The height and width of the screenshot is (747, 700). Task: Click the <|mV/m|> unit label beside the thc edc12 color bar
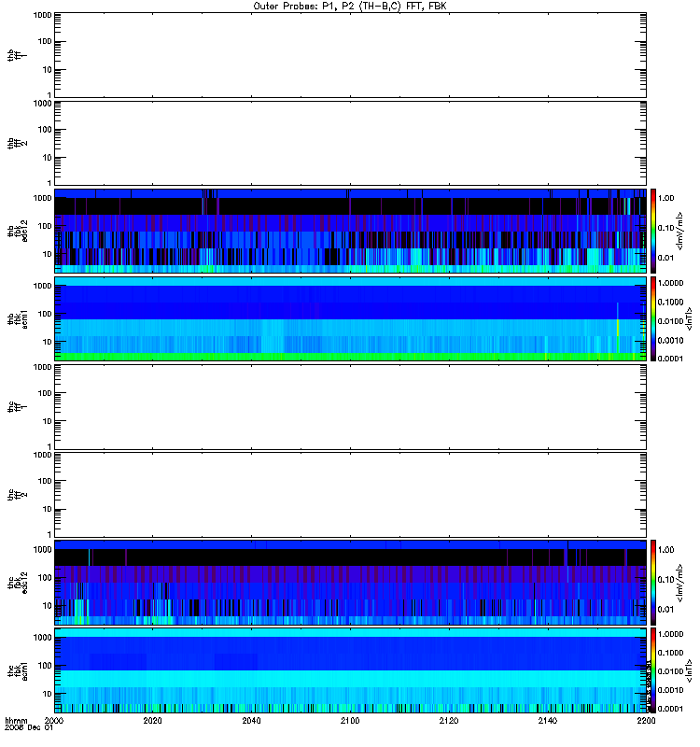click(680, 582)
